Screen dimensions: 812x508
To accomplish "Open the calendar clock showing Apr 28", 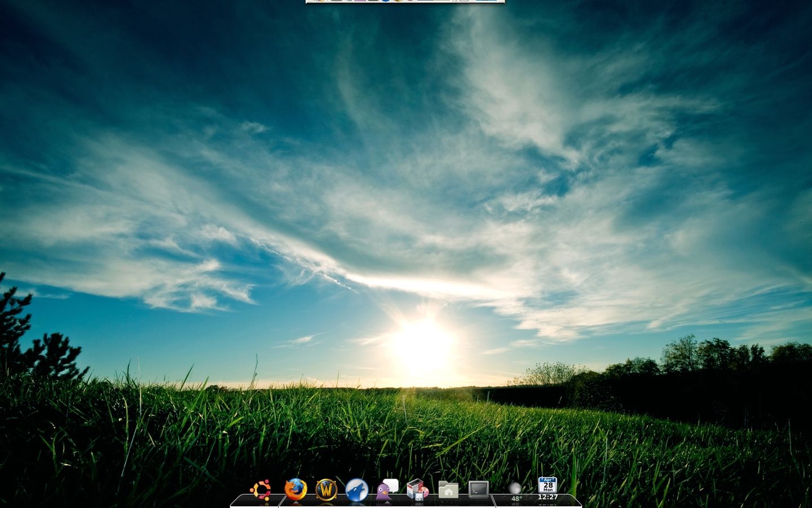I will coord(548,489).
